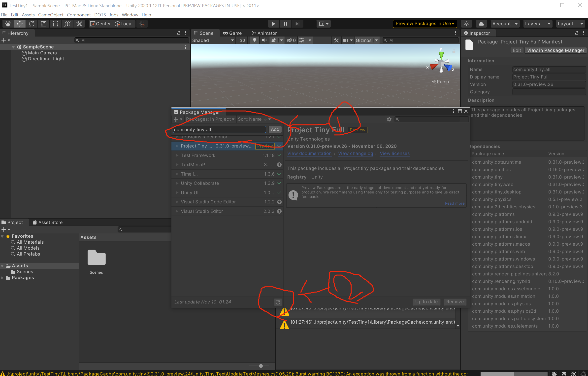Image resolution: width=588 pixels, height=376 pixels.
Task: Click the refresh packages icon
Action: pyautogui.click(x=278, y=302)
